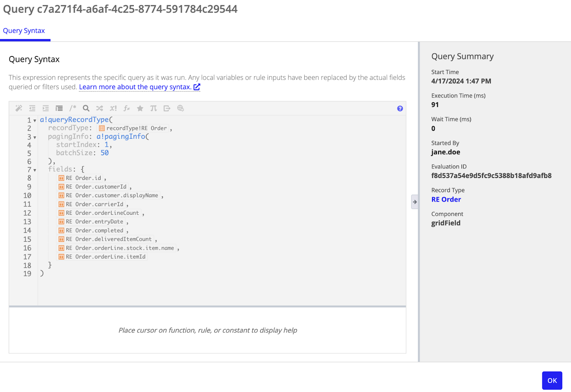Click the pi constant toolbar icon
This screenshot has width=571, height=392.
[x=153, y=108]
